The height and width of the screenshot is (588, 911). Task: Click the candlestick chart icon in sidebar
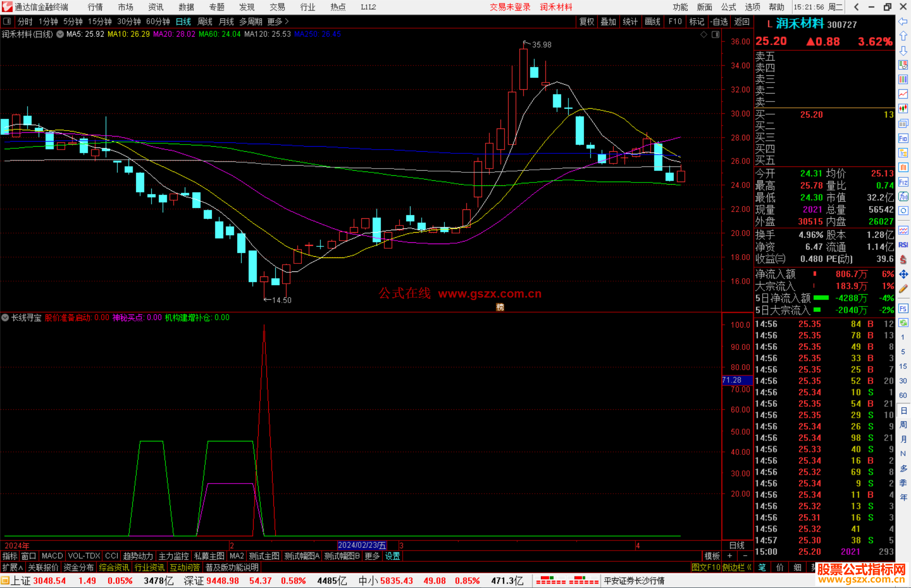903,108
